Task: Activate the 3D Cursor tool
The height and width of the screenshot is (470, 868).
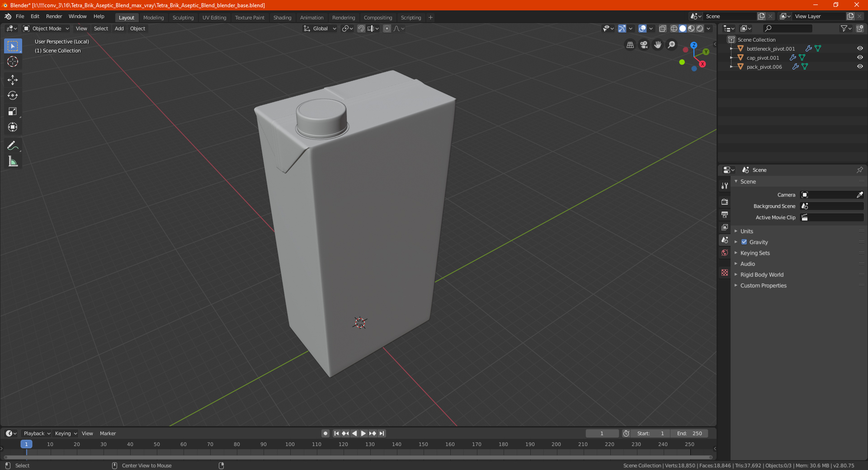Action: tap(13, 61)
